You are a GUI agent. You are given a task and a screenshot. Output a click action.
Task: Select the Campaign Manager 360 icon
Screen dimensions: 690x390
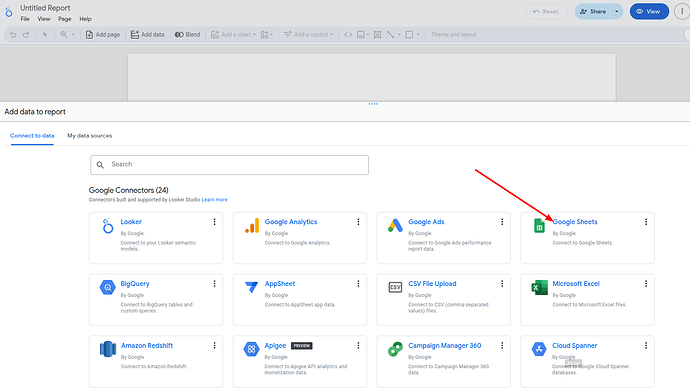point(395,350)
